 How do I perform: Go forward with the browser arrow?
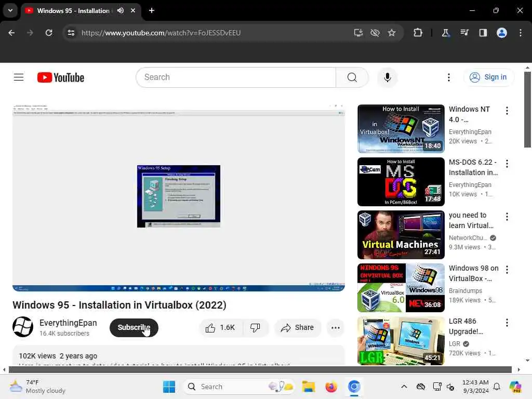click(30, 33)
